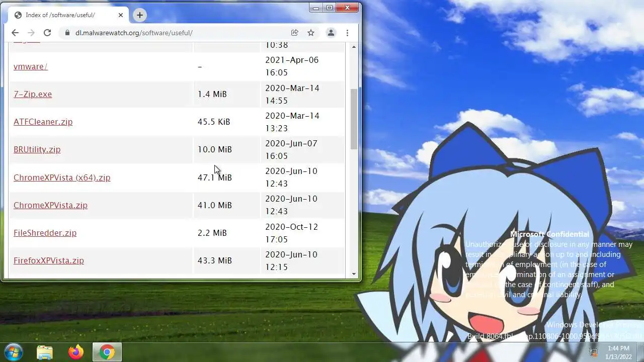
Task: Open the Chrome three-dot menu
Action: coord(347,33)
